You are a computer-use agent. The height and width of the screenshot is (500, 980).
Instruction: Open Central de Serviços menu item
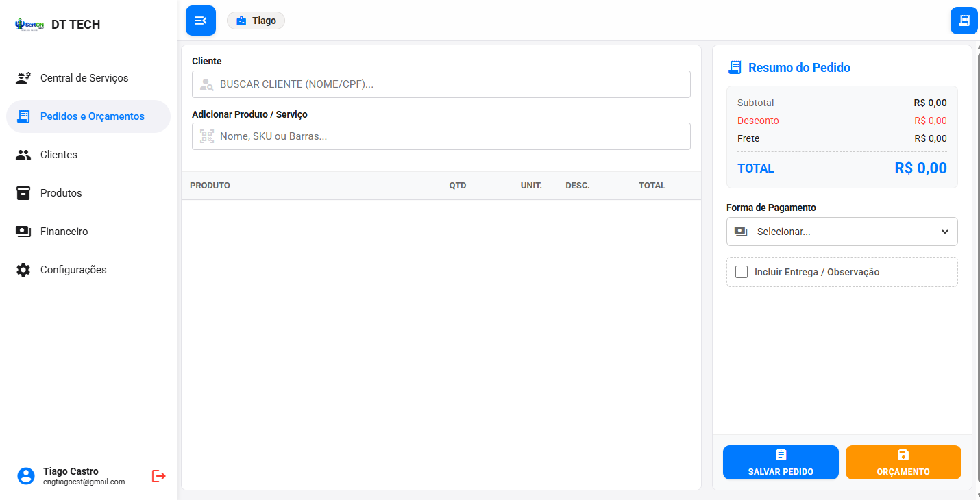point(88,78)
